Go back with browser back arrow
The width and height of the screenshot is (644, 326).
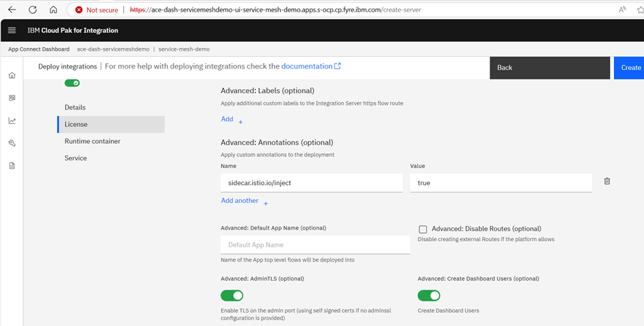pyautogui.click(x=12, y=10)
